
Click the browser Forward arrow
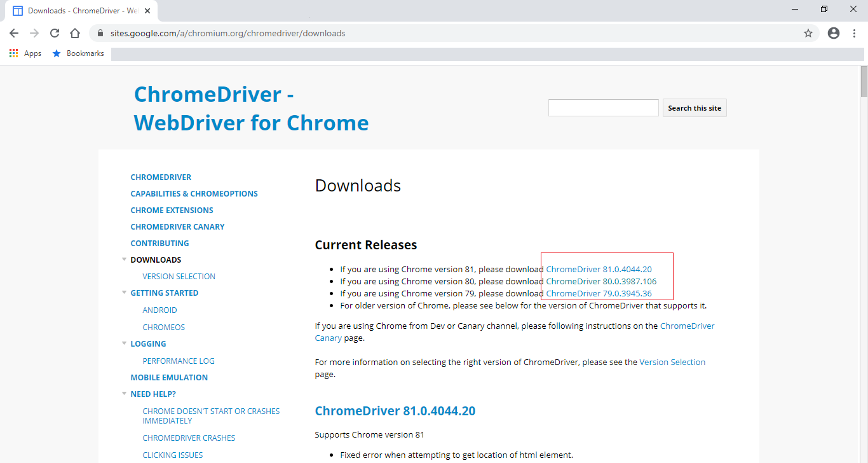(x=34, y=33)
